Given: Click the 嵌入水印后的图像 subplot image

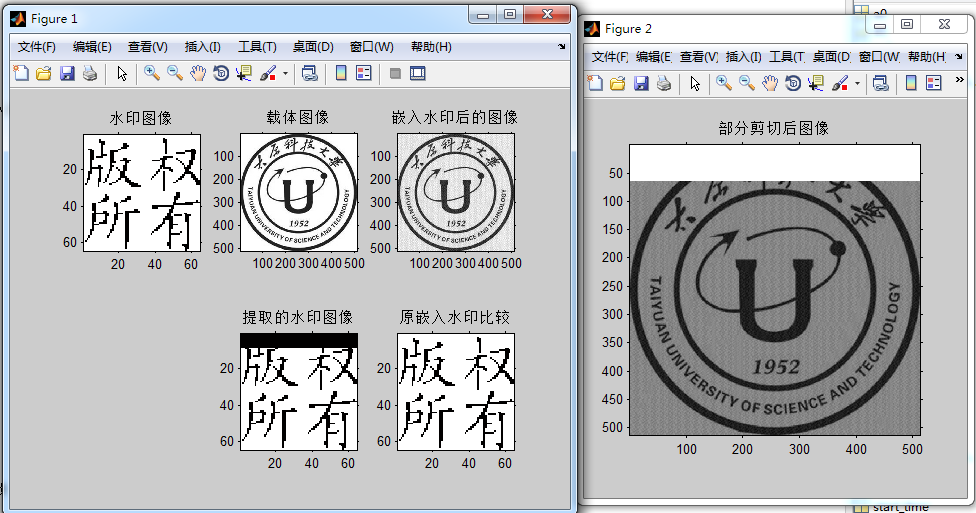Looking at the screenshot, I should tap(456, 192).
